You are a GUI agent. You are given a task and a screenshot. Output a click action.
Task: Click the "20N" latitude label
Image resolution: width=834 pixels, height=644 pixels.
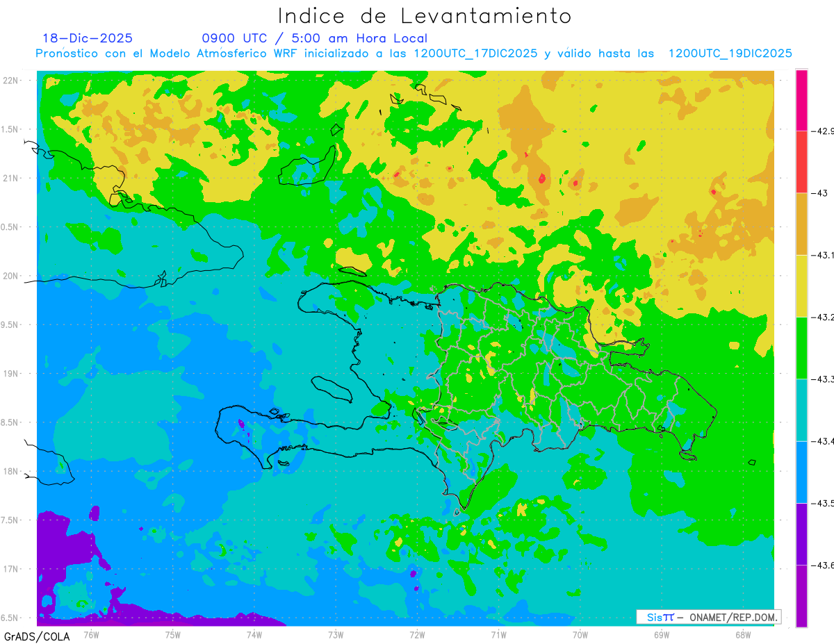click(11, 276)
